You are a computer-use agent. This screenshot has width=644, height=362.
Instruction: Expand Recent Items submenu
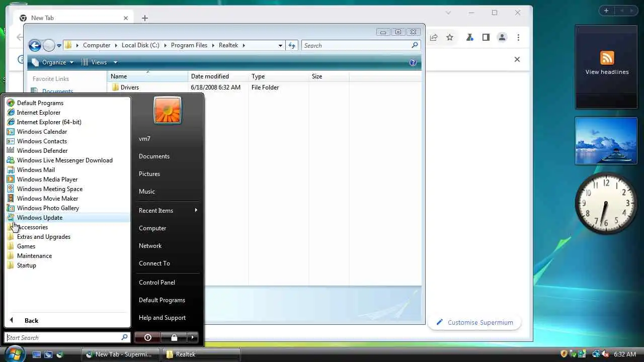tap(168, 211)
